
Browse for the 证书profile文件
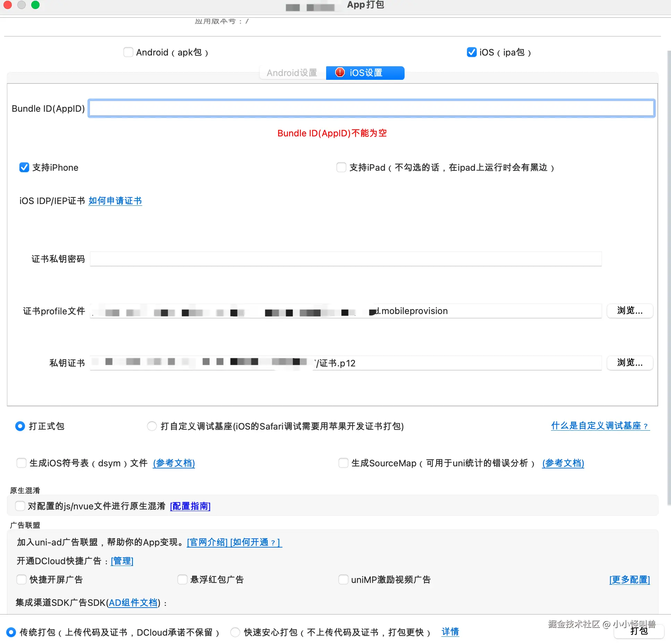(x=629, y=311)
